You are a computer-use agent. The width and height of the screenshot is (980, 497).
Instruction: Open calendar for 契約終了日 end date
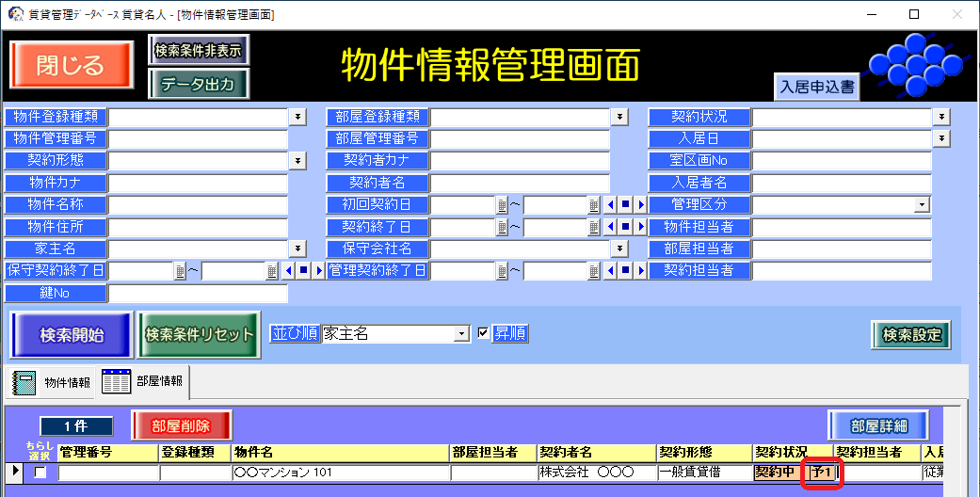pyautogui.click(x=594, y=228)
